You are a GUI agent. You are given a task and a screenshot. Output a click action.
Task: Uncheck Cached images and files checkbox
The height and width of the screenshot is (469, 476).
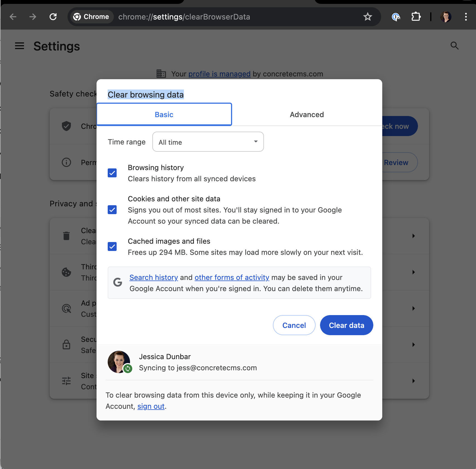pos(112,246)
